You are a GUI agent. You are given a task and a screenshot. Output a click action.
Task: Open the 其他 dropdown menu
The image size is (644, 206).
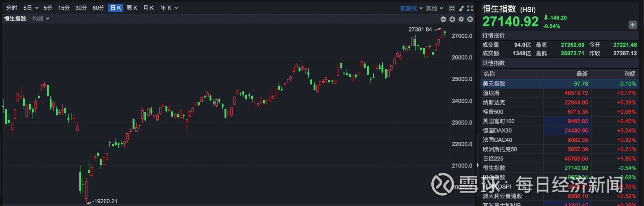(434, 8)
